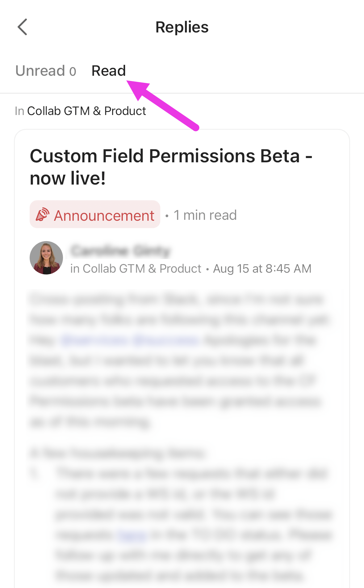This screenshot has width=364, height=588.
Task: Tap the back chevron arrow
Action: click(23, 27)
